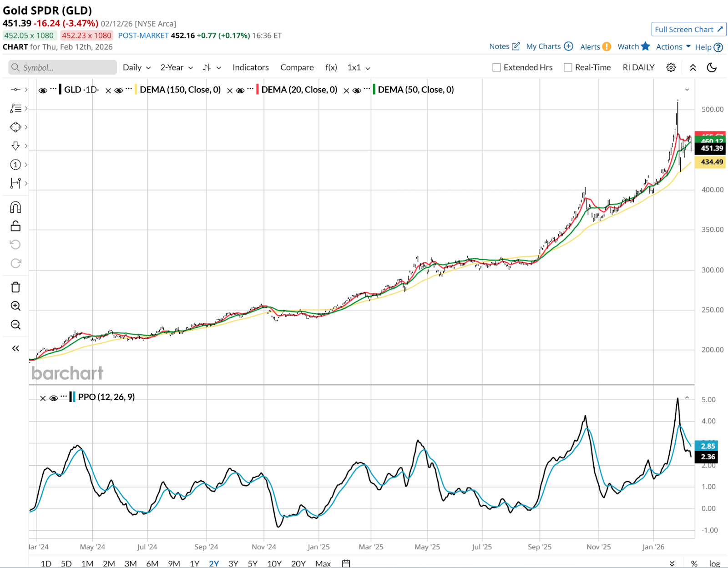Zoom in using the magnifier plus icon
Viewport: 728px width, 568px height.
coord(15,306)
